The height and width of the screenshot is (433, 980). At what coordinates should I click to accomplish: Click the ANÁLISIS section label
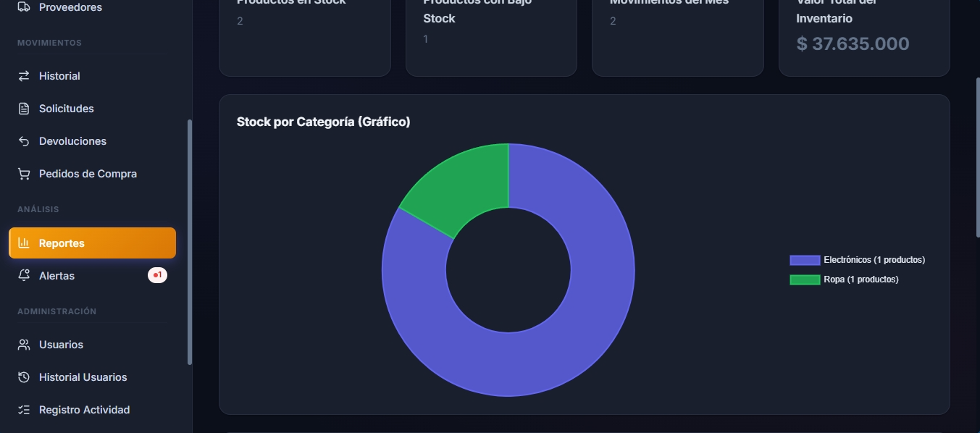click(x=38, y=209)
